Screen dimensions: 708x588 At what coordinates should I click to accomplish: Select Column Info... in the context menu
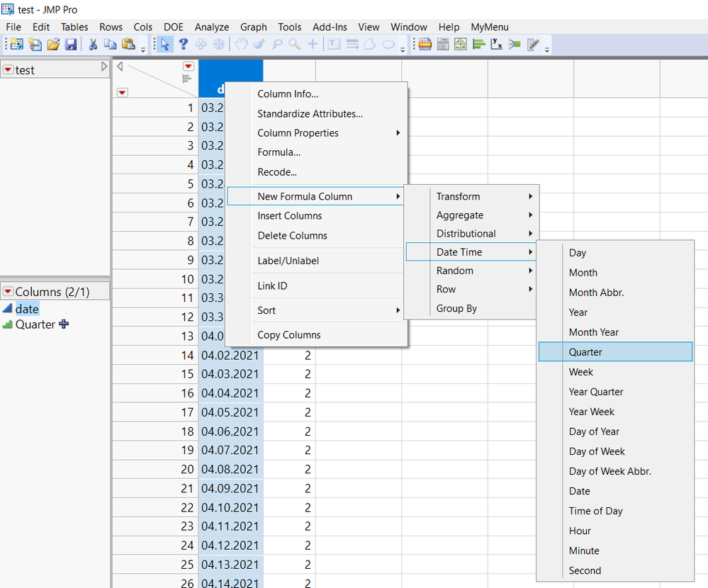(x=288, y=94)
